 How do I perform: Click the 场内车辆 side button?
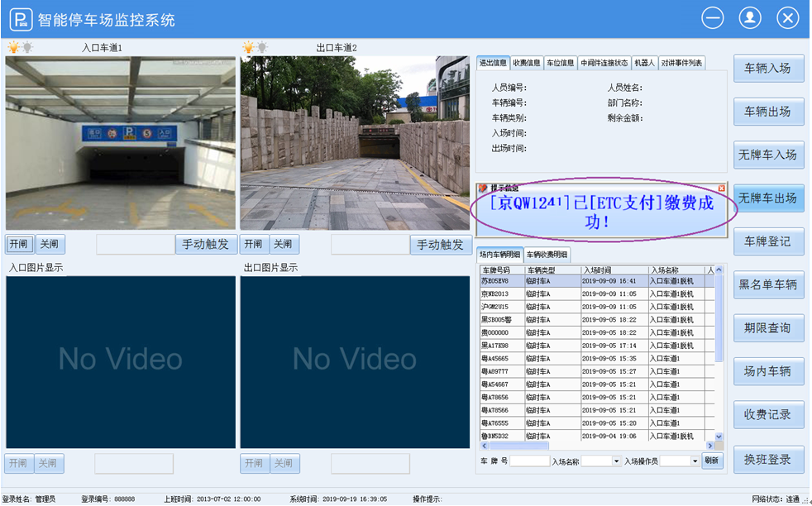click(x=768, y=371)
